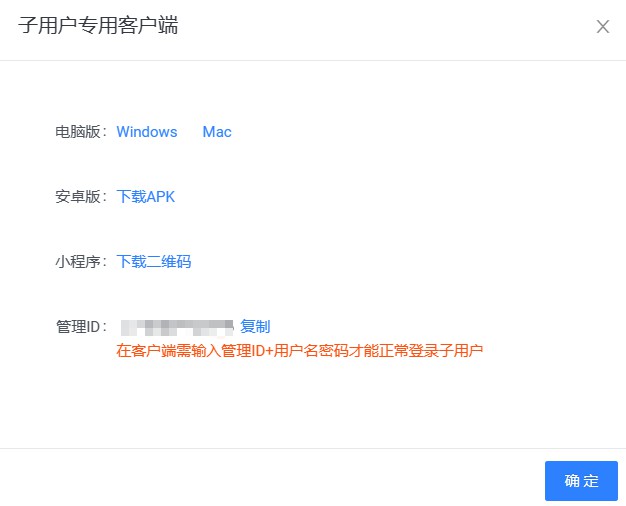Click the 管理ID label
The image size is (626, 506).
point(81,327)
